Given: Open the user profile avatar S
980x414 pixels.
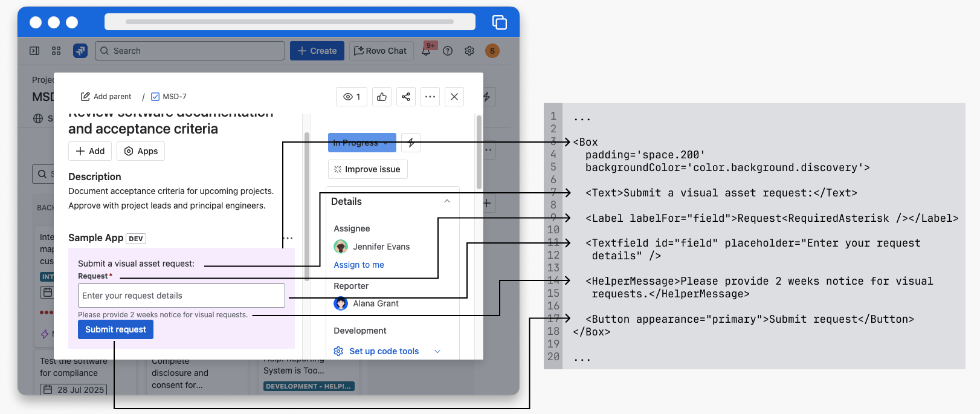Looking at the screenshot, I should (492, 51).
